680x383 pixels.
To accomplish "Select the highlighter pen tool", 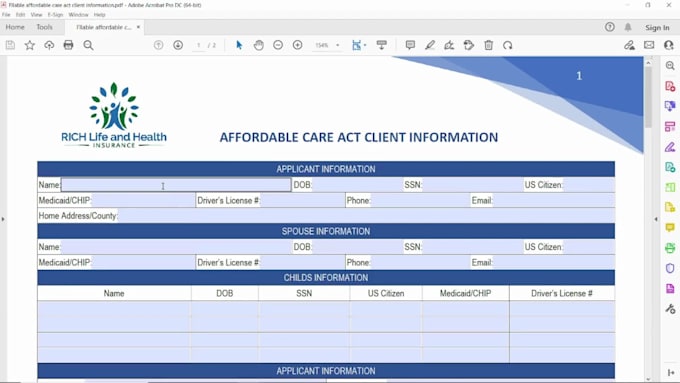I will pyautogui.click(x=430, y=45).
